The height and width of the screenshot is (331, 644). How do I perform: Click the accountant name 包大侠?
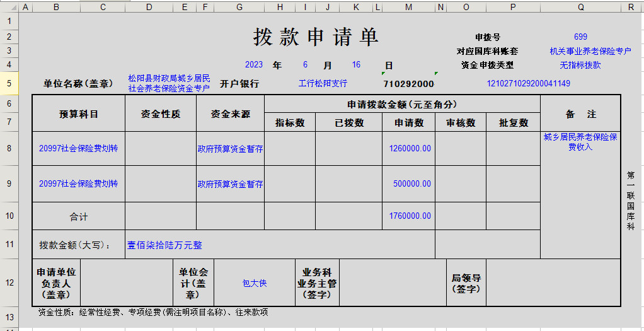tap(255, 283)
